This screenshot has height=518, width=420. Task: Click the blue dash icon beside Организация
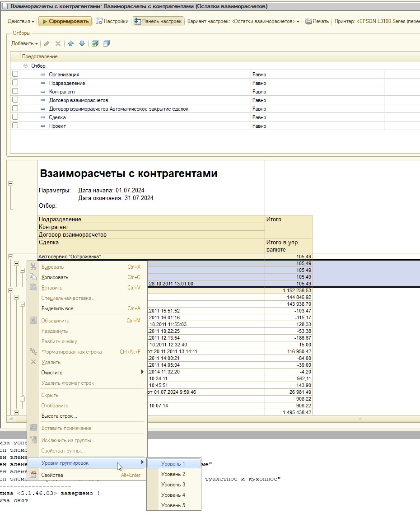(43, 75)
